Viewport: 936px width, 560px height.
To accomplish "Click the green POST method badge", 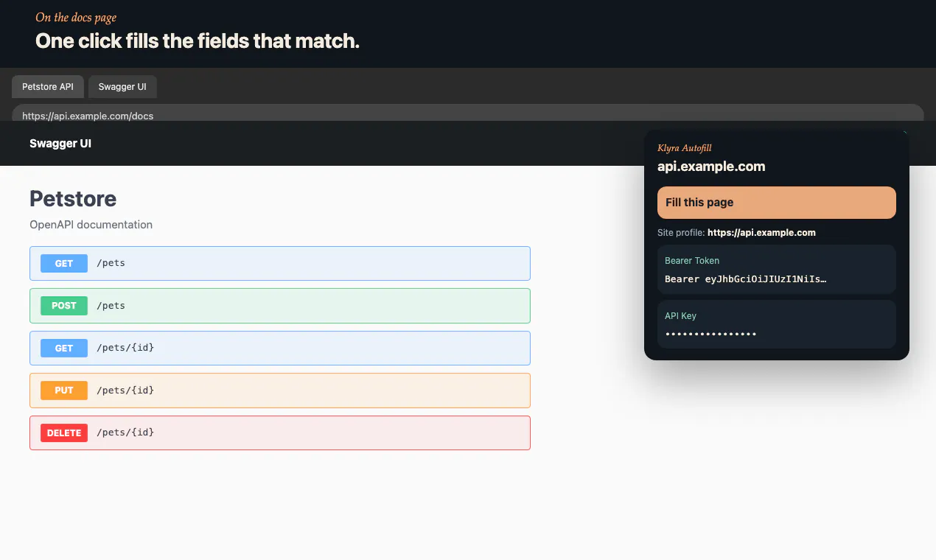I will coord(64,306).
